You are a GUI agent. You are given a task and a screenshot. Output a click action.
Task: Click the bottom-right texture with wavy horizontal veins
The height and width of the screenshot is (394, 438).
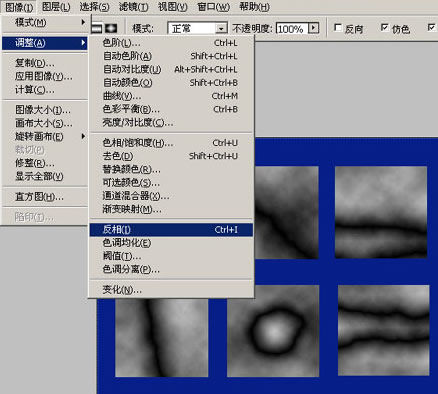coord(384,330)
